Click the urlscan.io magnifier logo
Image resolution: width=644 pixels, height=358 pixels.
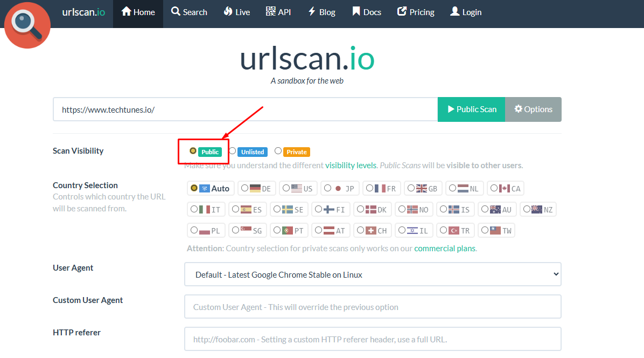27,25
